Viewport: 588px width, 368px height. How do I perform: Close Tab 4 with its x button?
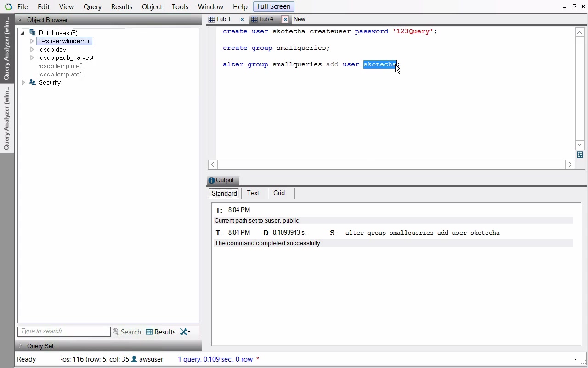[285, 19]
